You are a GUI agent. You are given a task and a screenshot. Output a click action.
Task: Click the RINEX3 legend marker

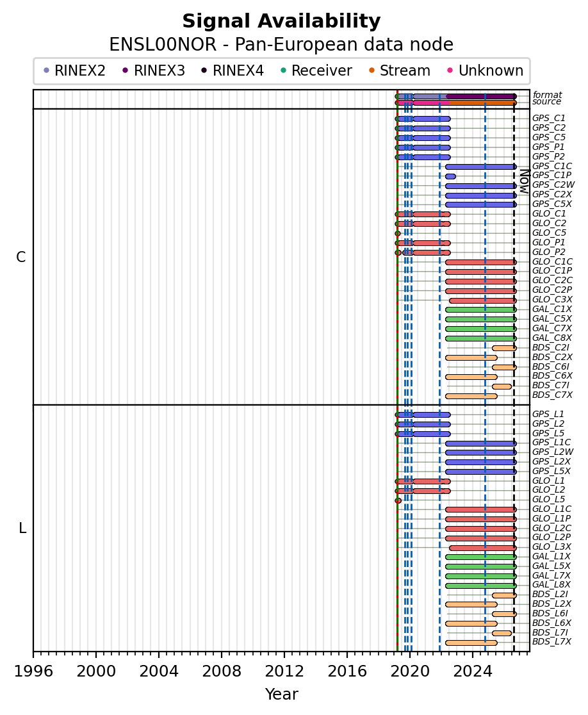coord(126,70)
